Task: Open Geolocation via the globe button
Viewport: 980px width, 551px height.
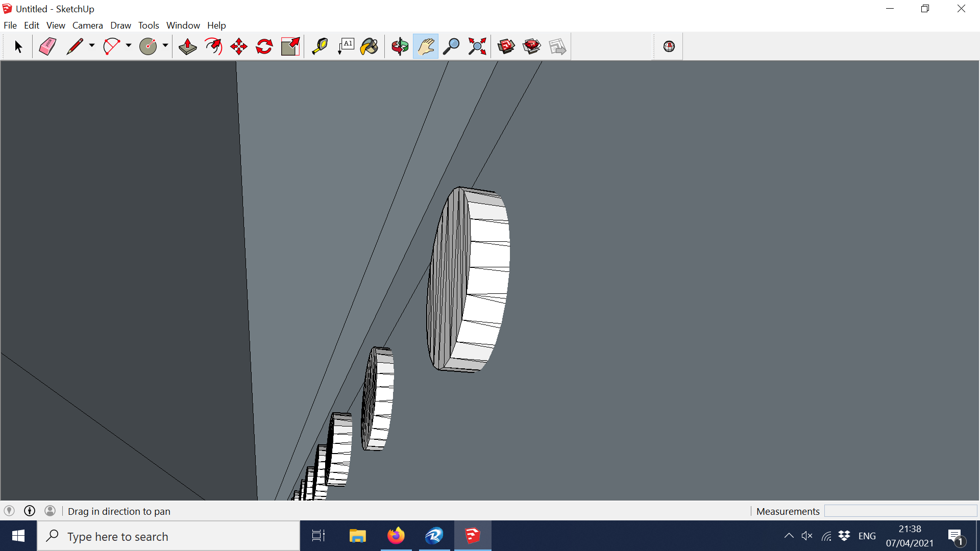Action: (668, 46)
